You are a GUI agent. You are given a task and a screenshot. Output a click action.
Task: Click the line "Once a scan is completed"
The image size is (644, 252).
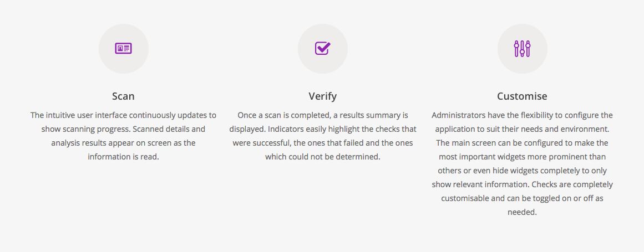pyautogui.click(x=322, y=115)
